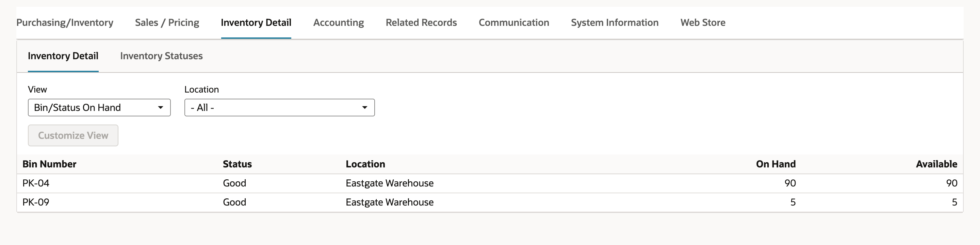Click Available value 90 for PK-04

(952, 183)
